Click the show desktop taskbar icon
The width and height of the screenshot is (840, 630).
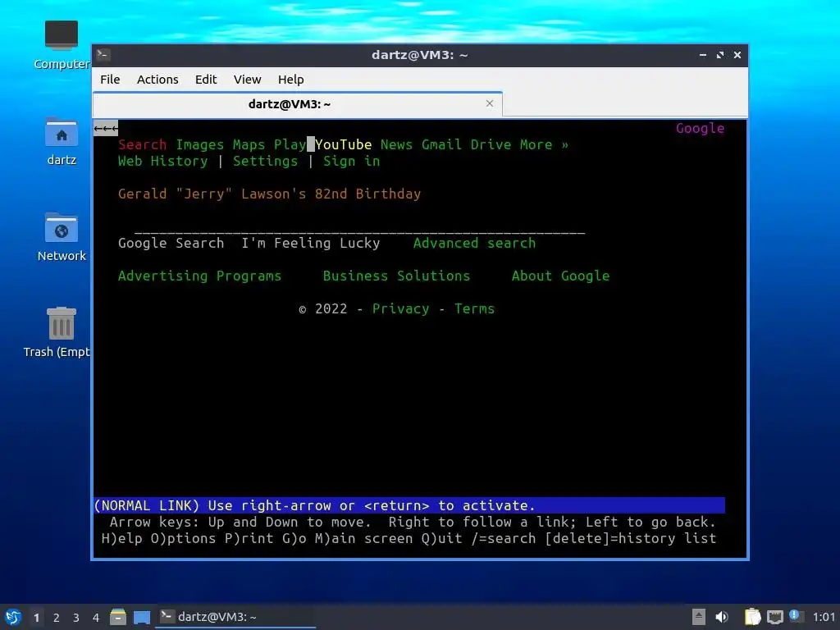point(142,617)
